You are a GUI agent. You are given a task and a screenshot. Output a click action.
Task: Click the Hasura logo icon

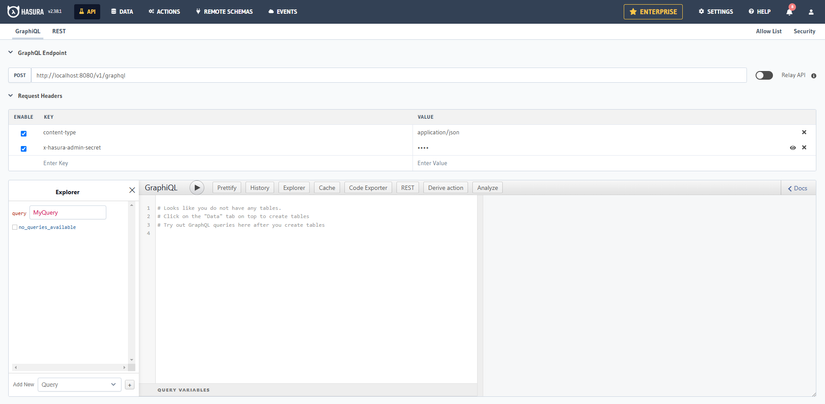(x=14, y=11)
